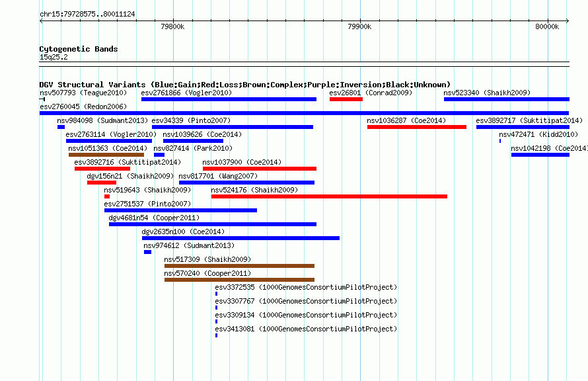Open the esv3307767 variant label

pos(306,301)
